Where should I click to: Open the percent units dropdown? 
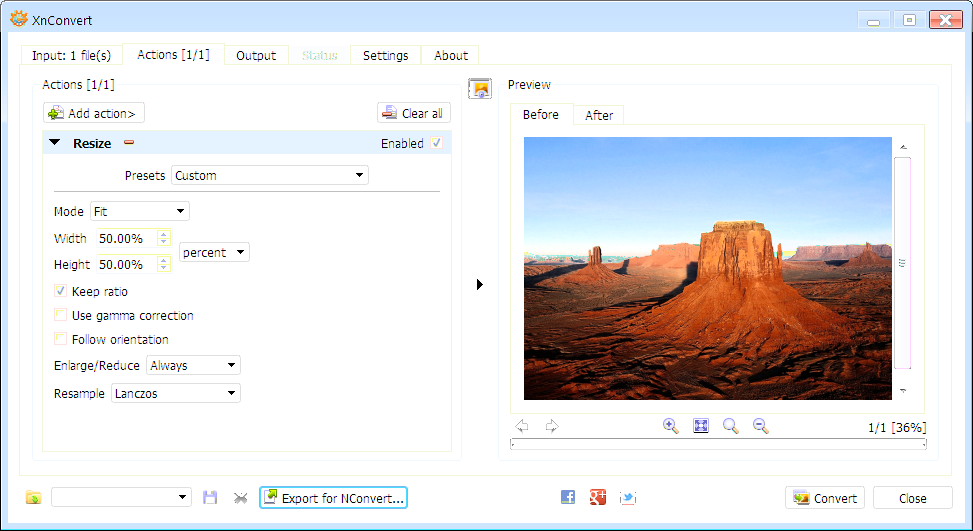(214, 252)
